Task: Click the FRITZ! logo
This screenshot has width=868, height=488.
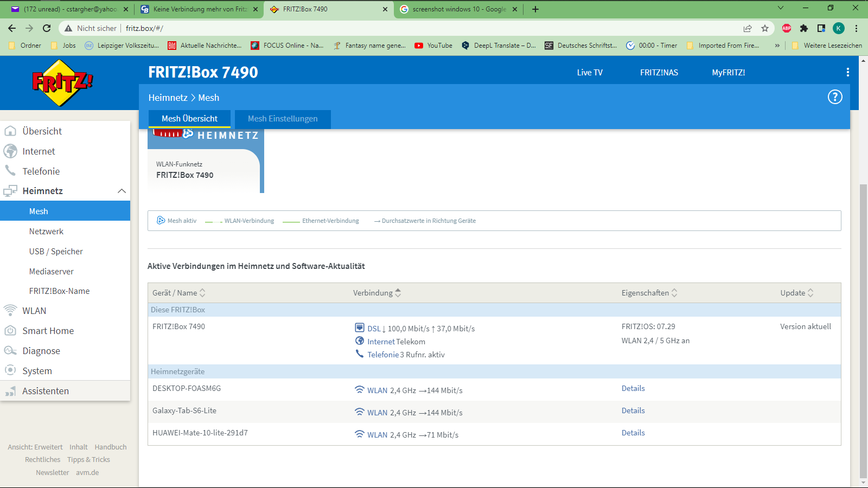Action: pyautogui.click(x=62, y=83)
